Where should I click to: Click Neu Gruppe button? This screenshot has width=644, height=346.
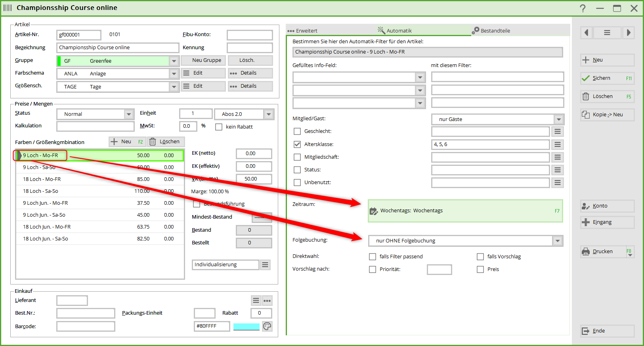click(x=203, y=60)
